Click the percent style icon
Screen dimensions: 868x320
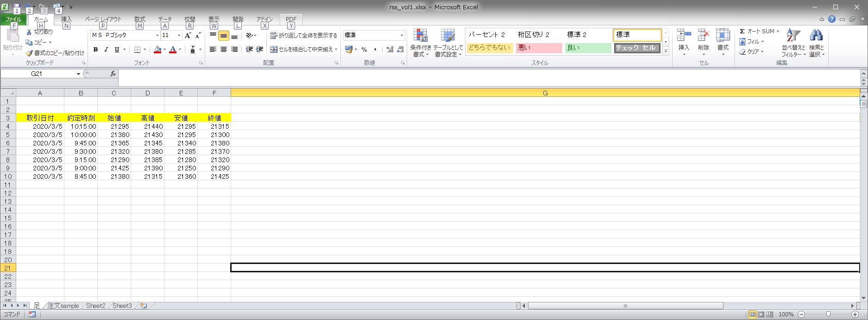pyautogui.click(x=365, y=50)
